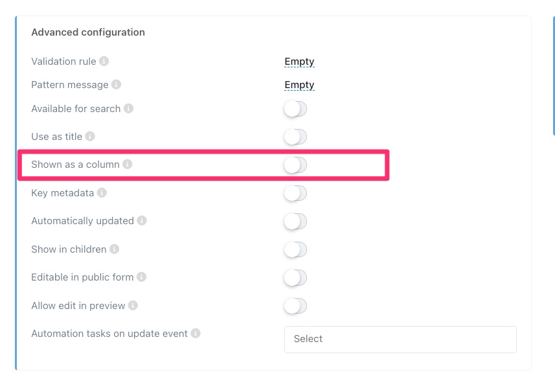The height and width of the screenshot is (392, 555).
Task: Toggle Shown as a column on
Action: (x=295, y=165)
